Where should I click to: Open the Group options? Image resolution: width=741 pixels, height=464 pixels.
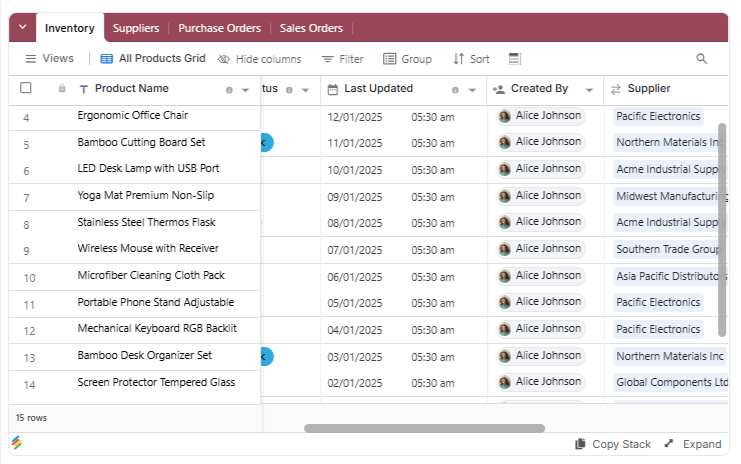407,59
